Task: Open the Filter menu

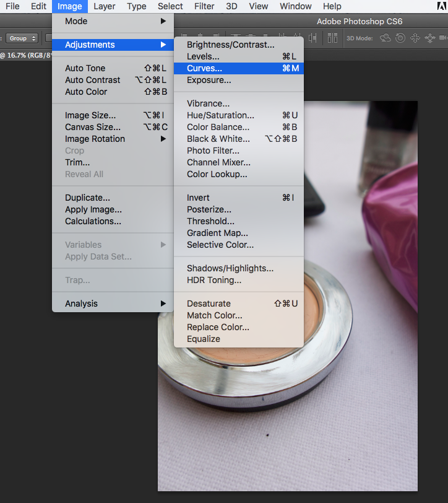Action: click(x=204, y=6)
